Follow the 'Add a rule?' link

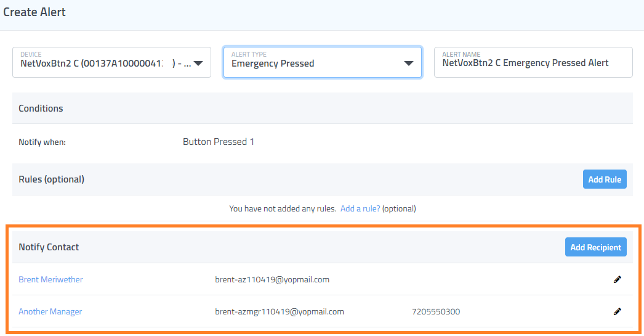coord(360,208)
